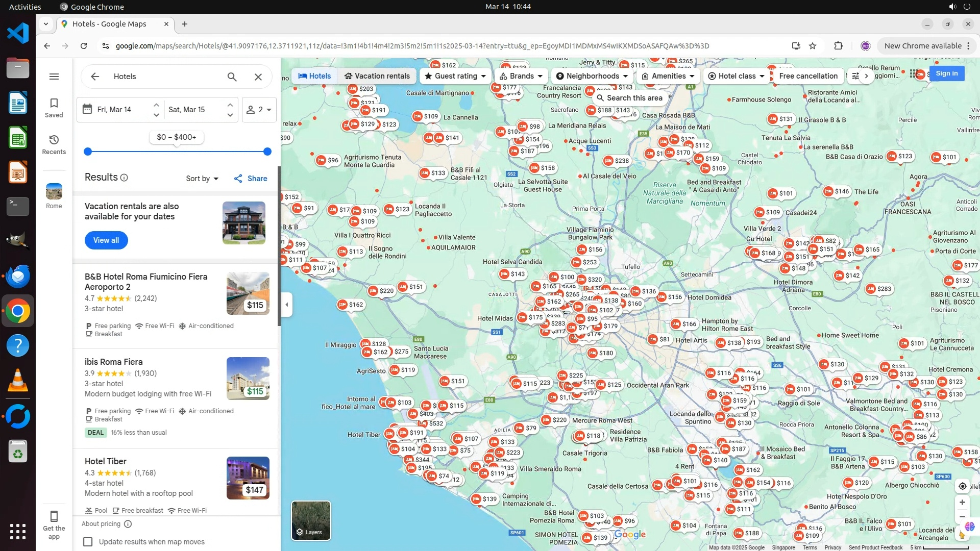Toggle the Free cancellation filter
The height and width of the screenshot is (551, 980).
tap(808, 76)
